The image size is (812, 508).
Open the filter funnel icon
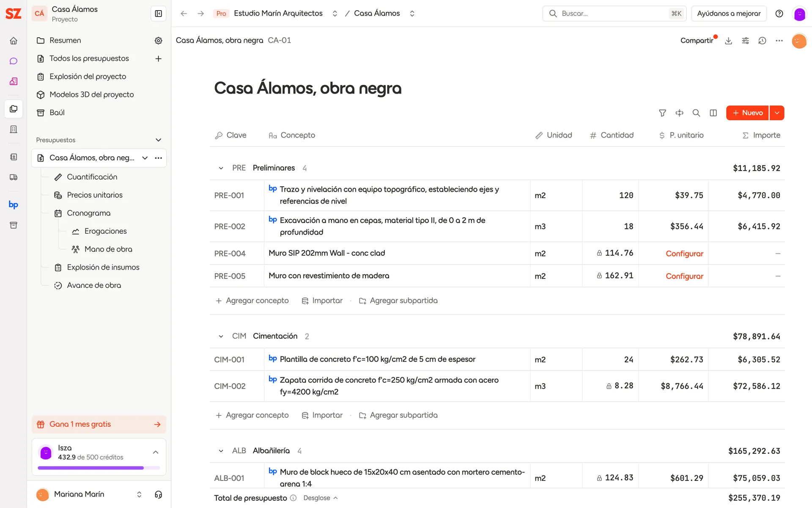tap(663, 113)
